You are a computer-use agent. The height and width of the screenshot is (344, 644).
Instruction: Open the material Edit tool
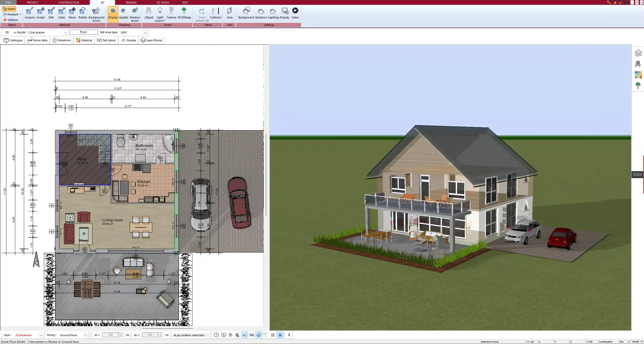(51, 13)
